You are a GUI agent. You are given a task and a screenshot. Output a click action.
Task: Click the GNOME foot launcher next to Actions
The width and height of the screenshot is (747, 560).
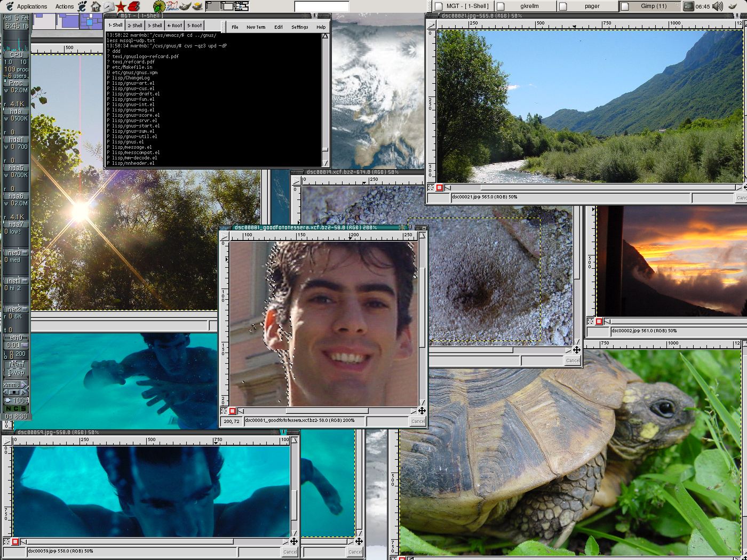pyautogui.click(x=82, y=6)
